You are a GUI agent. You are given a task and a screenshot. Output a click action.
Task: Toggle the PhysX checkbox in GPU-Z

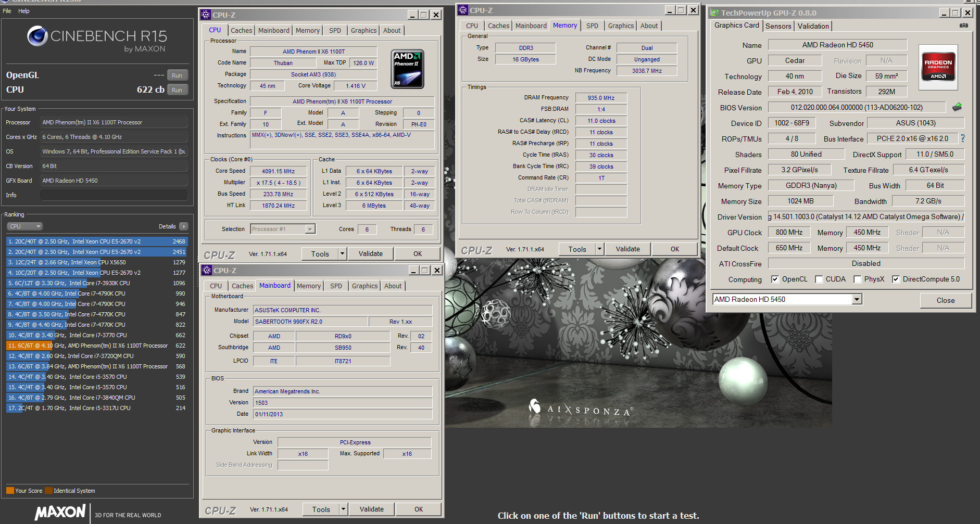click(857, 279)
